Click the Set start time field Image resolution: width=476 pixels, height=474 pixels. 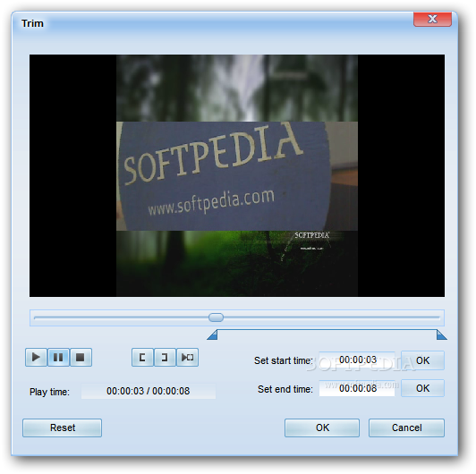[x=357, y=360]
